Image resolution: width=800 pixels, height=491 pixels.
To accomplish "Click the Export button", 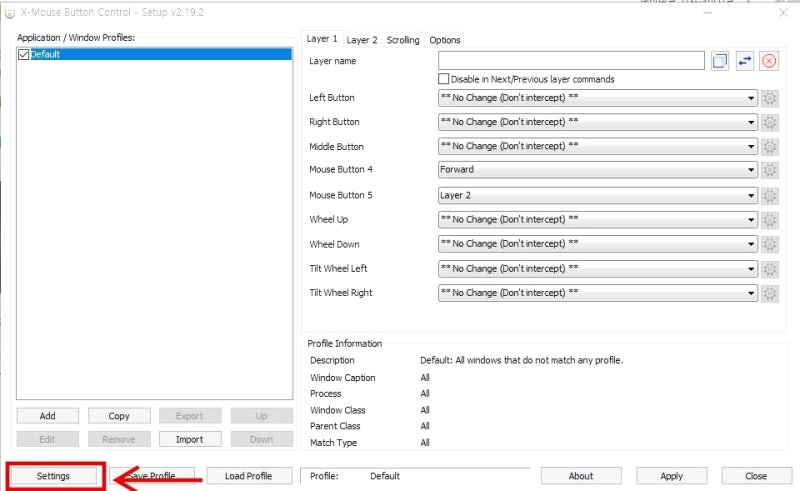I will (190, 416).
